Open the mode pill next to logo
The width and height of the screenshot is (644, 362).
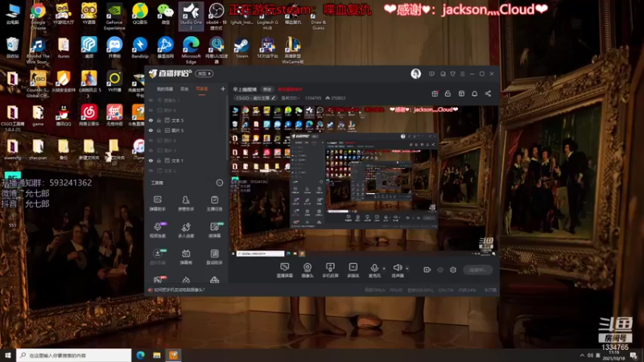204,73
